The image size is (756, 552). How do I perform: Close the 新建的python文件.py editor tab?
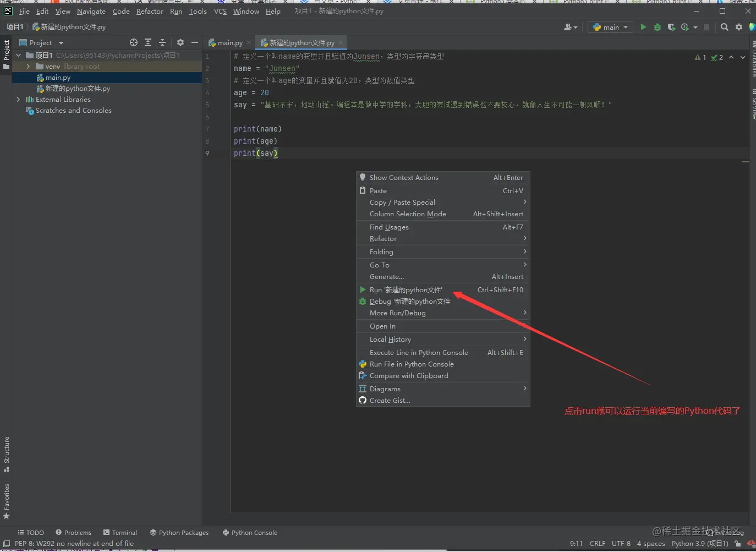point(341,42)
